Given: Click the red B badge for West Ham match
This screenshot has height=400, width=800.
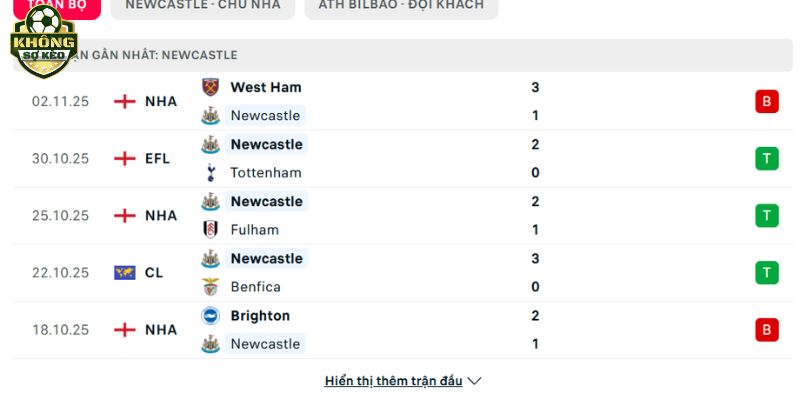Looking at the screenshot, I should point(767,101).
